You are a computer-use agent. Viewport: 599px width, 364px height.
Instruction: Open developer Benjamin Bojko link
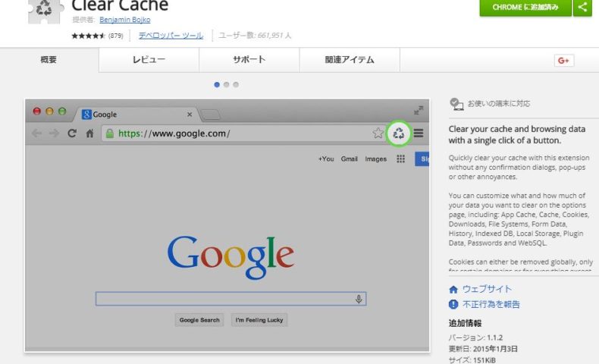[124, 20]
